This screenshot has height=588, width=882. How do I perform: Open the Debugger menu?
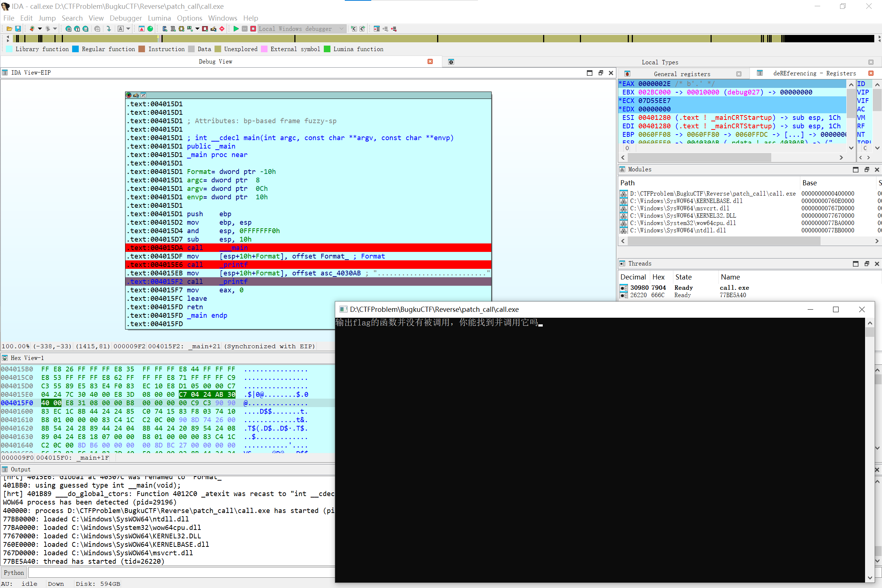click(x=126, y=18)
